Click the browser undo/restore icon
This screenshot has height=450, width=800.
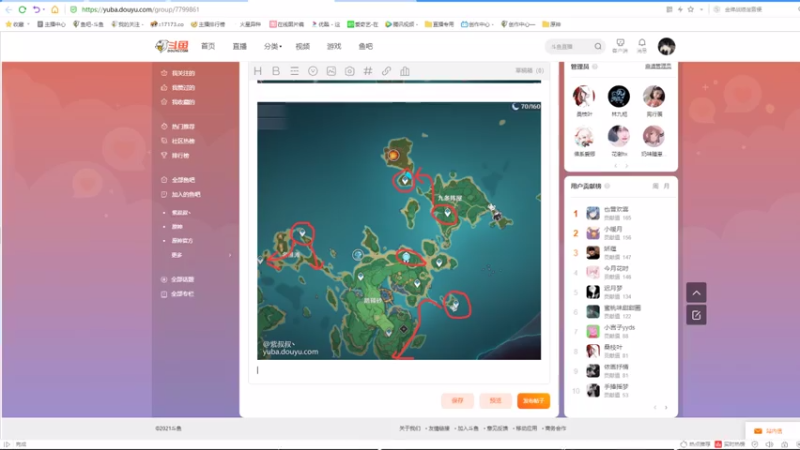pyautogui.click(x=36, y=9)
